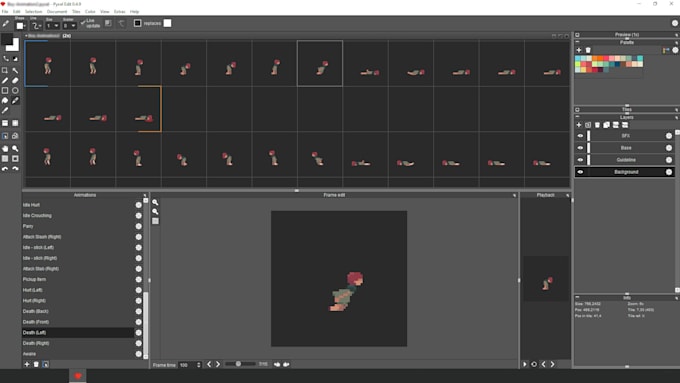Open the brush Shape dropdown

pyautogui.click(x=20, y=26)
